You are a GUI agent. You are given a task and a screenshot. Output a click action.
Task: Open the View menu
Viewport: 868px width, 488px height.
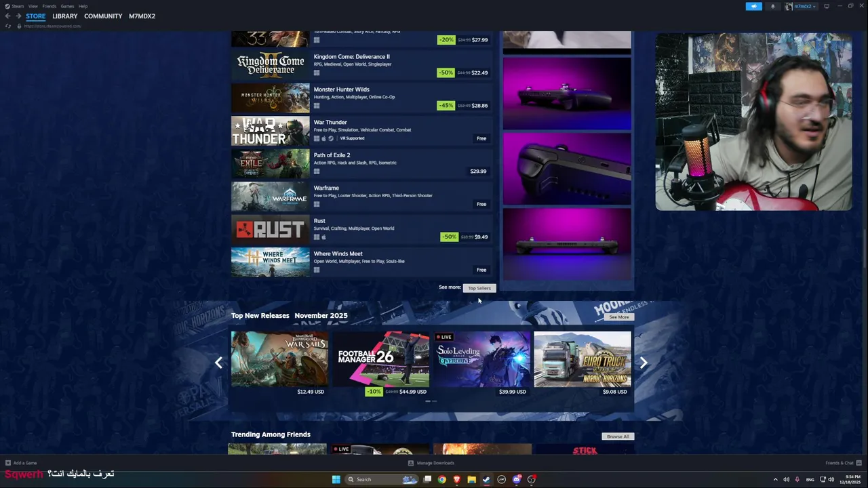point(33,6)
